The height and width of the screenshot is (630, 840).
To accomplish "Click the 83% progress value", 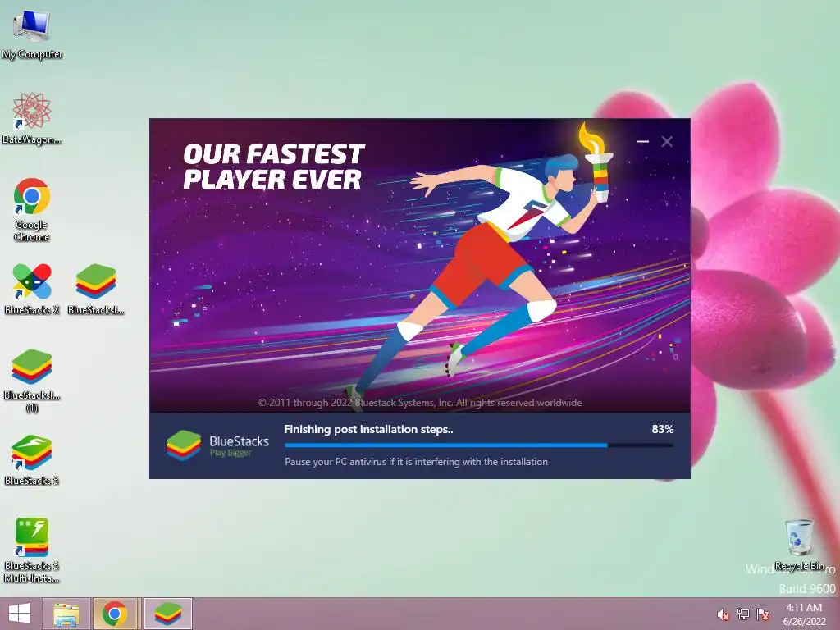I will point(663,429).
